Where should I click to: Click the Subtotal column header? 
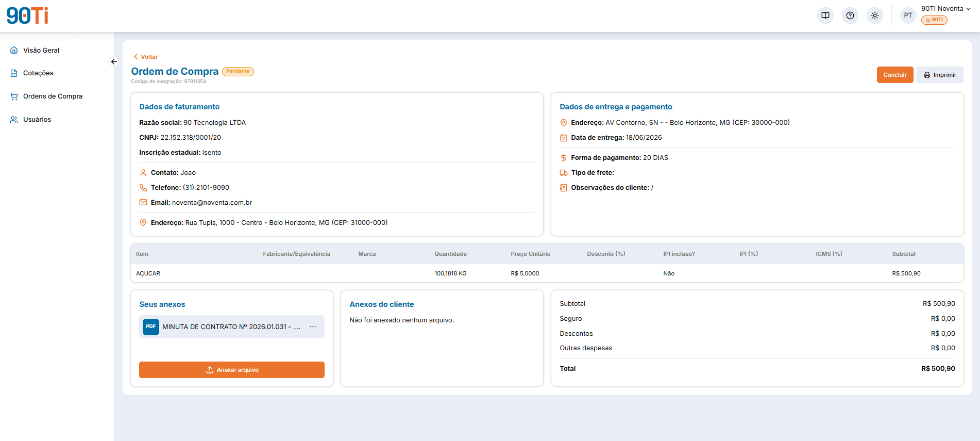click(x=904, y=254)
